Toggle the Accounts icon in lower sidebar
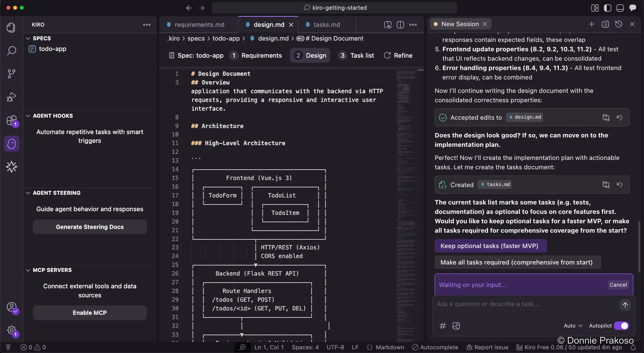 pyautogui.click(x=11, y=307)
